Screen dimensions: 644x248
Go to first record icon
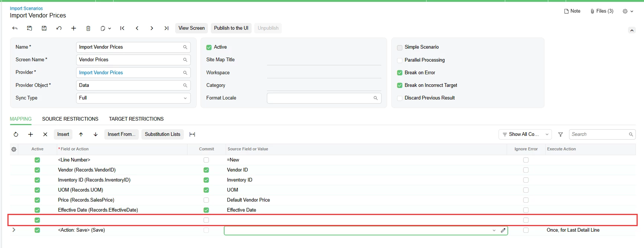[x=122, y=28]
